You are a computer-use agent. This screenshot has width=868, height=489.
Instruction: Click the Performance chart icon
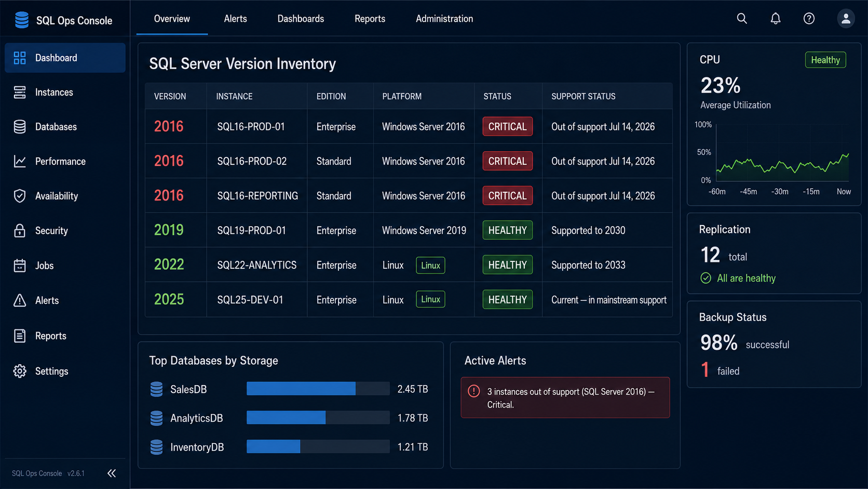point(20,162)
